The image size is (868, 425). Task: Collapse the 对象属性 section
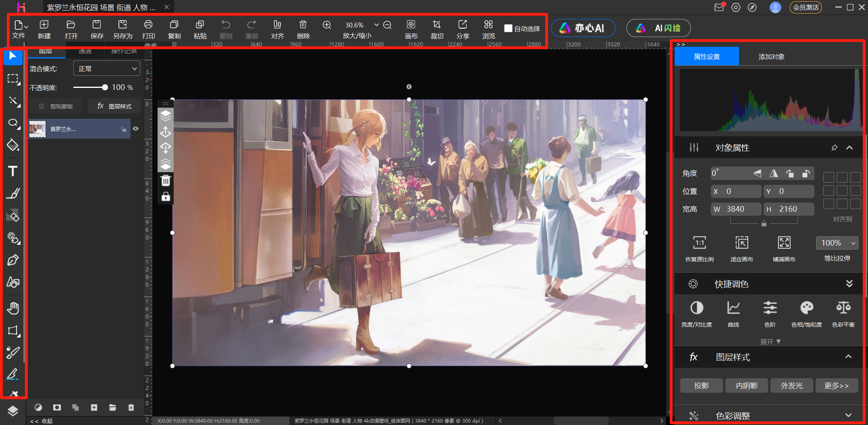pos(849,148)
